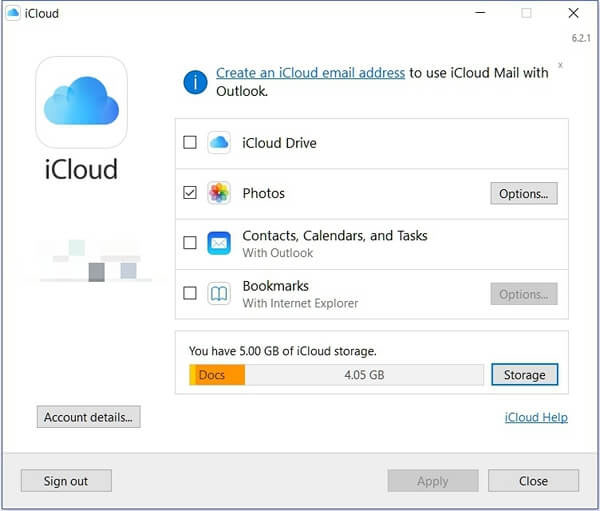
Task: Dismiss the iCloud email banner
Action: pos(560,65)
